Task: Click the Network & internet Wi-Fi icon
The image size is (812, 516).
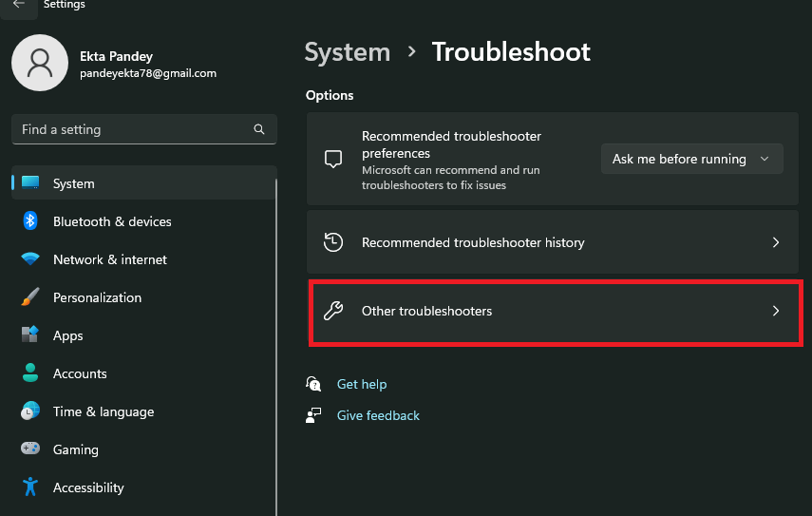Action: pos(30,259)
